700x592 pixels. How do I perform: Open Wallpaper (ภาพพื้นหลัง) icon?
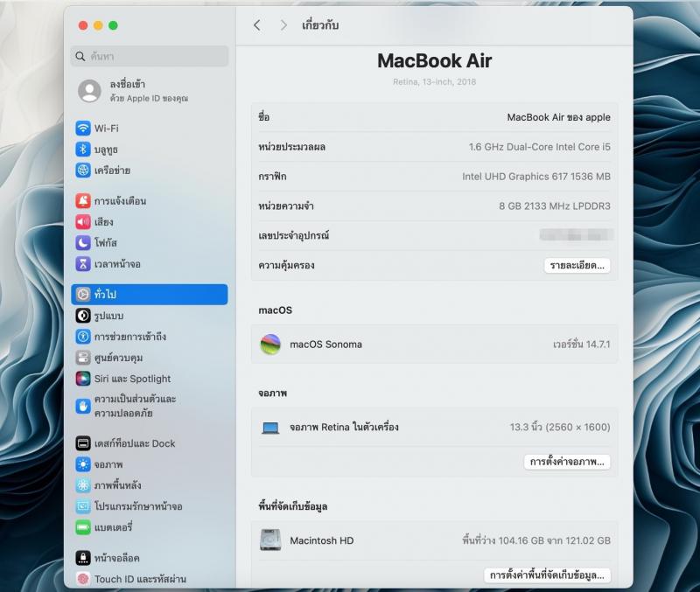[83, 485]
